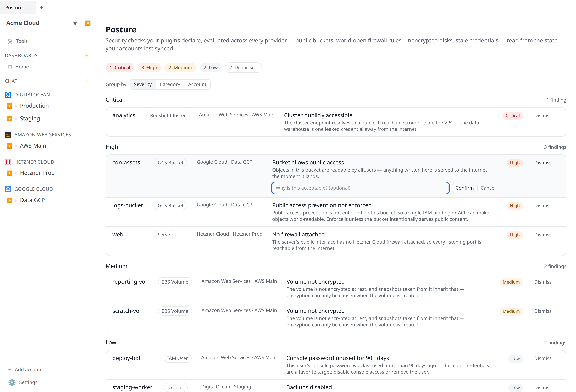Click the analytics resource name
This screenshot has width=576, height=392.
pos(124,115)
